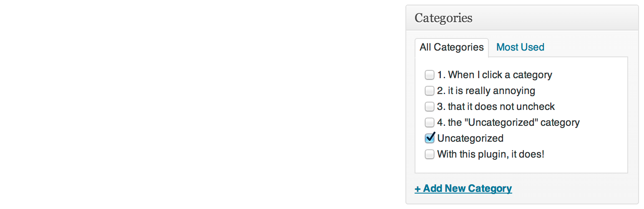Switch to the Most Used tab
Viewport: 644px width, 209px height.
(520, 47)
